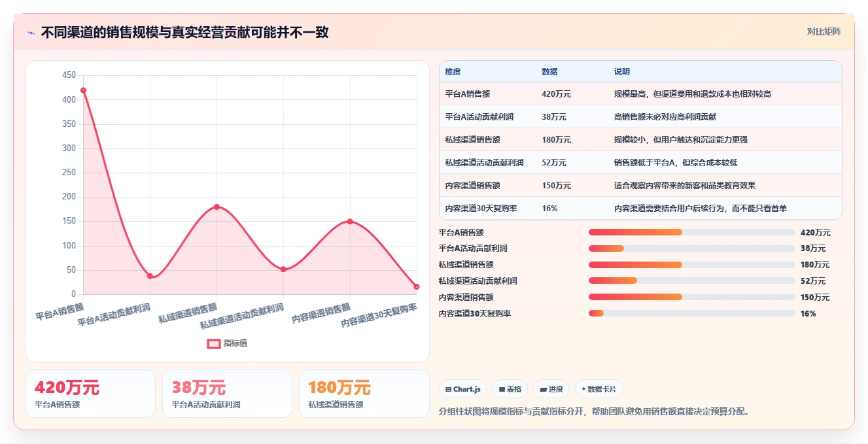This screenshot has width=868, height=444.
Task: Click the description 高销售额未必对应高利润贡献
Action: coord(665,117)
